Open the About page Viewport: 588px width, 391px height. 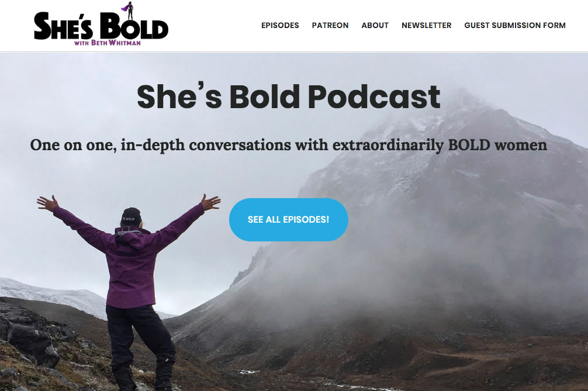[375, 26]
